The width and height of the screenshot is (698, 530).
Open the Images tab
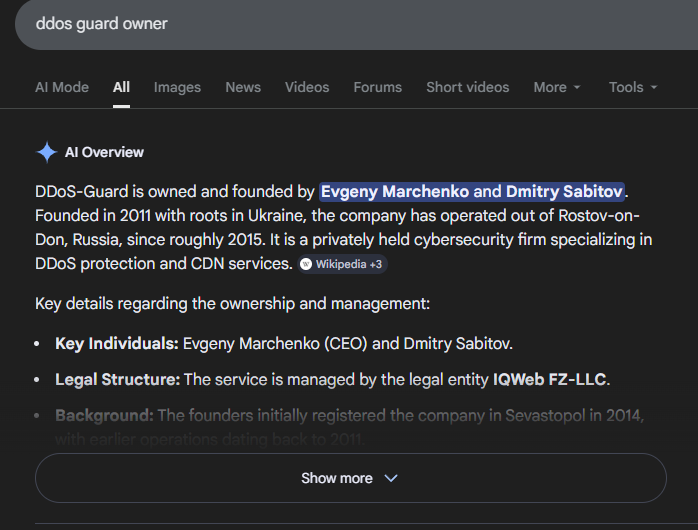pyautogui.click(x=177, y=87)
